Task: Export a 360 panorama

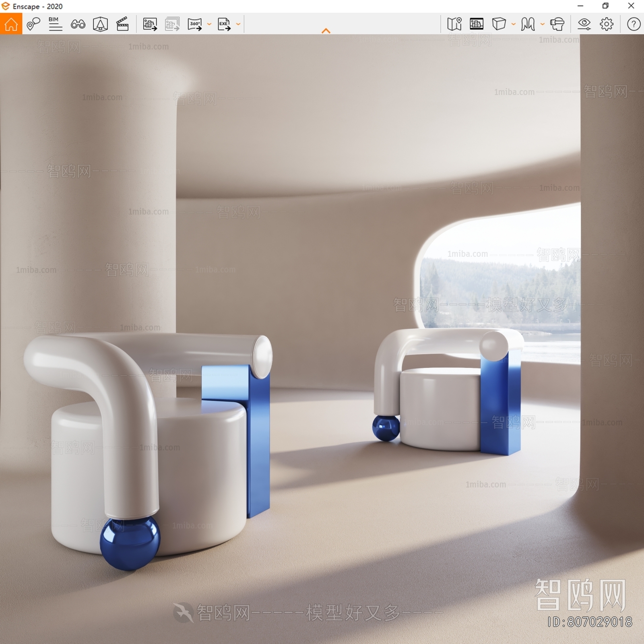Action: point(195,24)
